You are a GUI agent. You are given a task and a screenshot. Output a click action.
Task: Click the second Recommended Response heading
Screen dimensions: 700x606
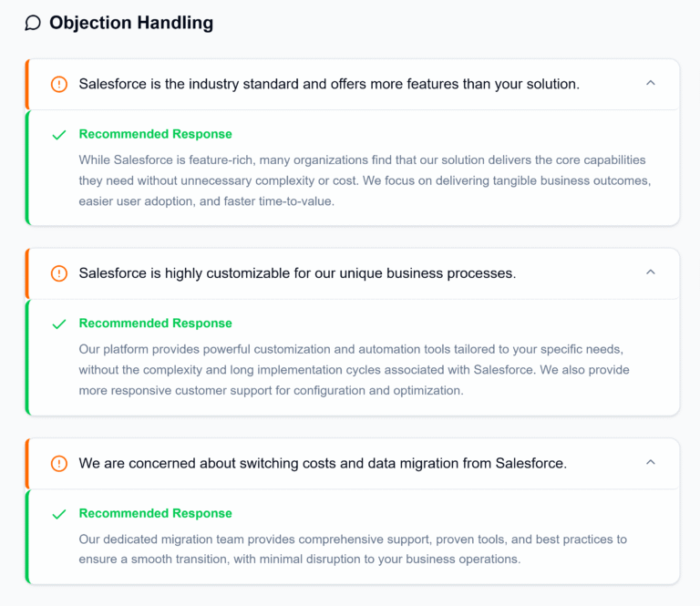click(155, 324)
